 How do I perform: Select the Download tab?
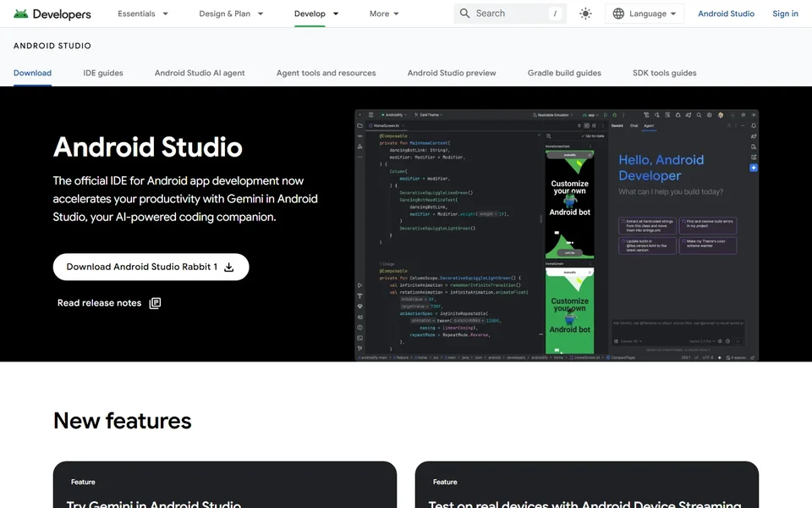coord(33,73)
